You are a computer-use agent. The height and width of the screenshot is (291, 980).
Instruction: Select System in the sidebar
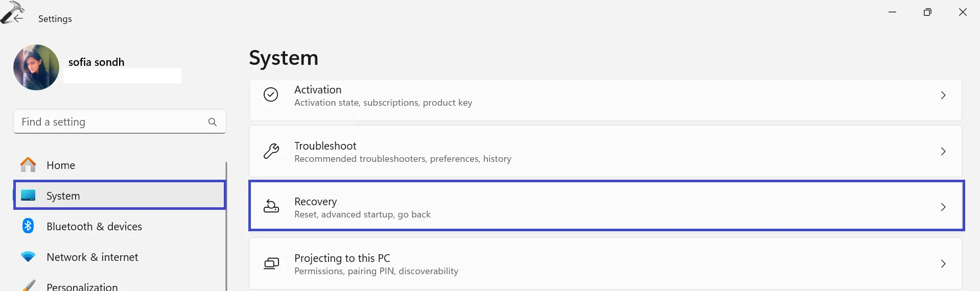[63, 196]
